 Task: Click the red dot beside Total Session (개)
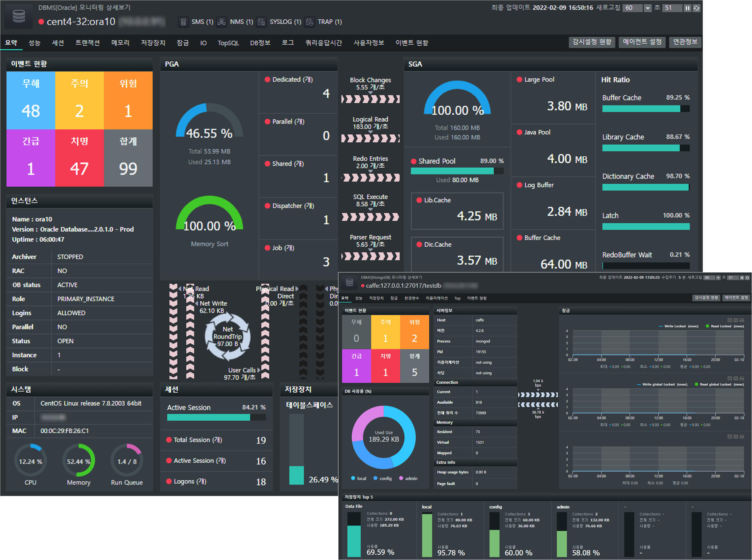pos(169,440)
